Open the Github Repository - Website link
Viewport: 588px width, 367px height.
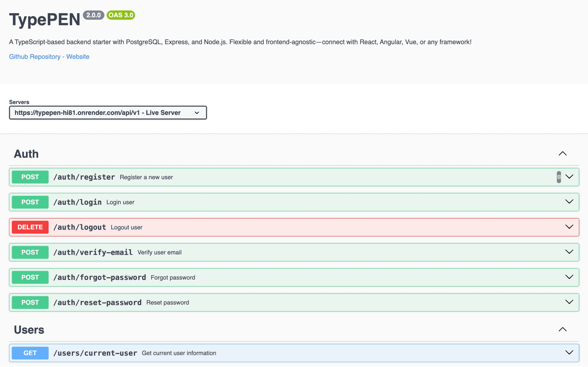click(49, 57)
